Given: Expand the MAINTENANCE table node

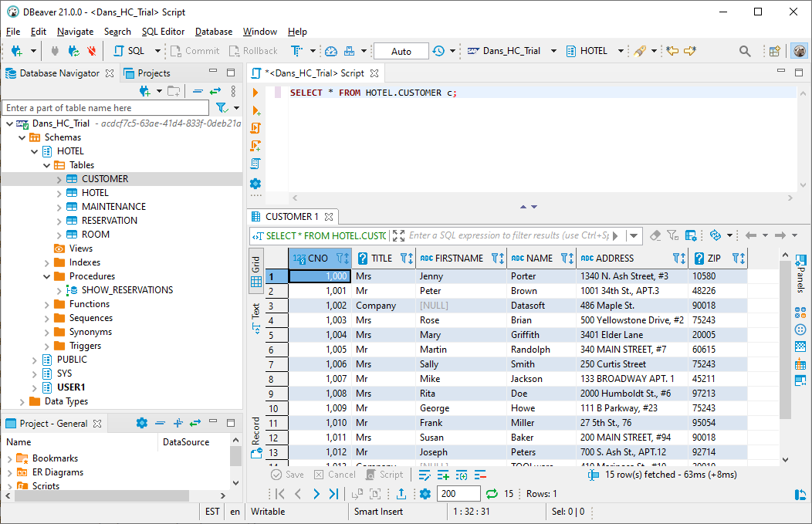Looking at the screenshot, I should coord(59,207).
